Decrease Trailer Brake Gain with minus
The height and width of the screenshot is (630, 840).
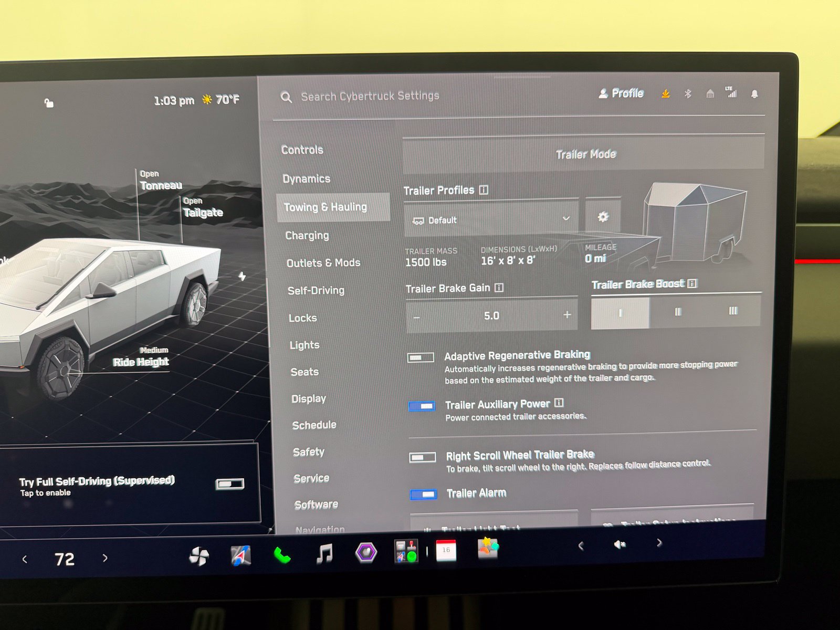coord(417,317)
